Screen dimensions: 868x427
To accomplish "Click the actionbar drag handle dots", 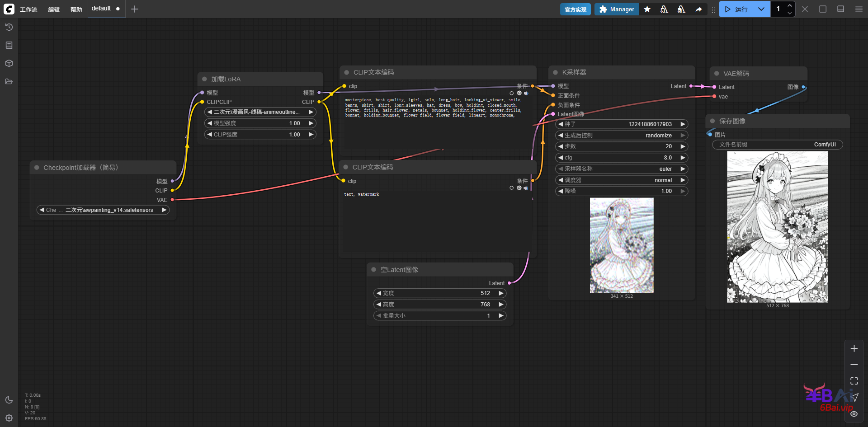I will pos(713,9).
